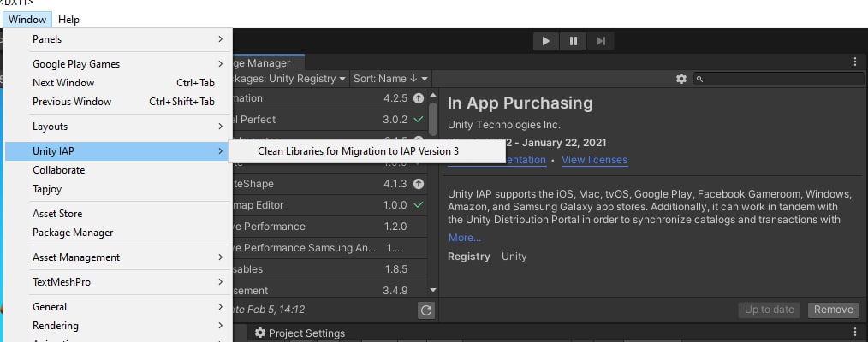Screen dimensions: 868x342
Task: Select the package row with version 1.2.0
Action: click(330, 227)
